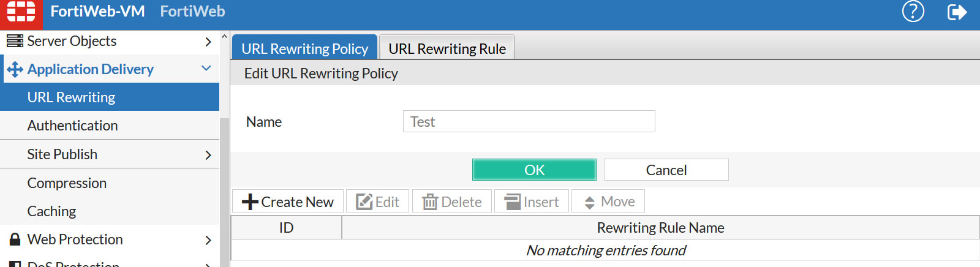This screenshot has height=267, width=980.
Task: Switch to the URL Rewriting Rule tab
Action: click(447, 48)
